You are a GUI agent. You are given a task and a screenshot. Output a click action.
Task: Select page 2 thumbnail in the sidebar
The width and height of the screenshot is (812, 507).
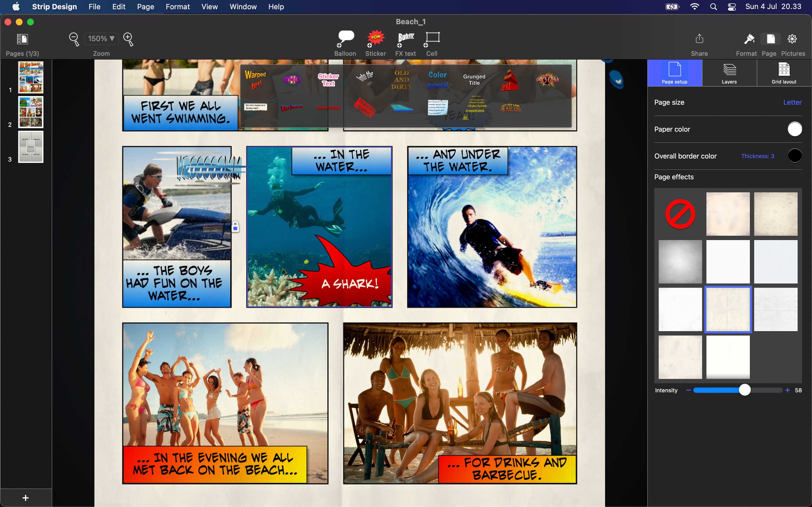(x=31, y=112)
